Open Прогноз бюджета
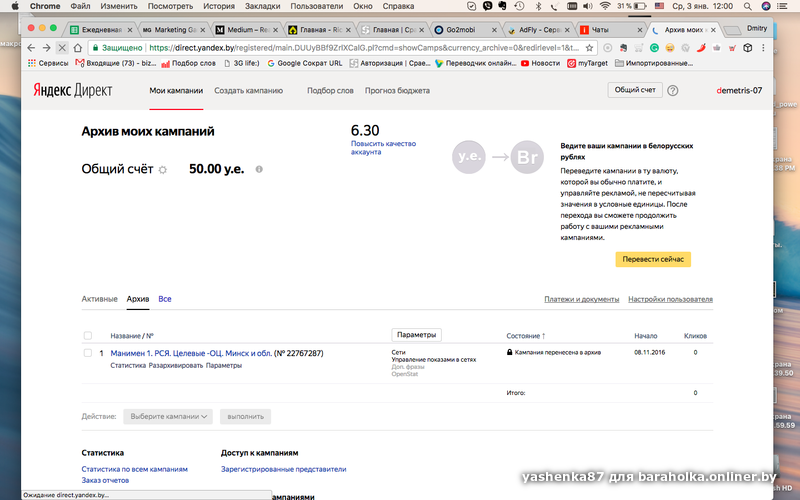 pyautogui.click(x=397, y=90)
